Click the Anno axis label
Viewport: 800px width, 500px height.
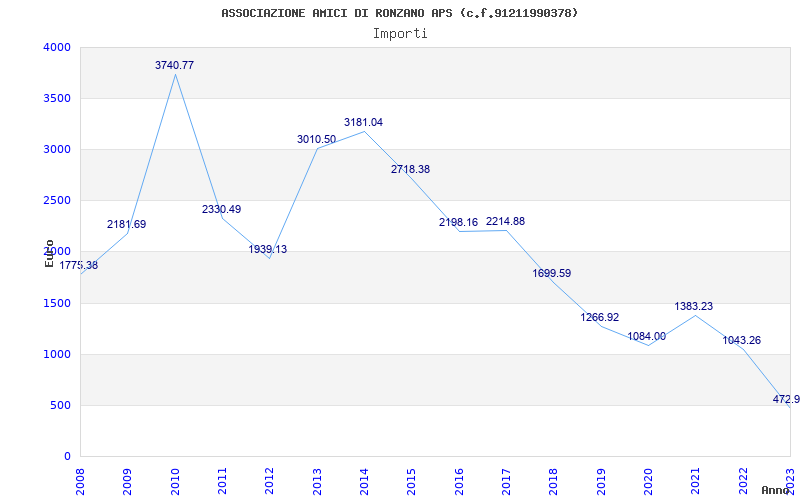coord(775,490)
